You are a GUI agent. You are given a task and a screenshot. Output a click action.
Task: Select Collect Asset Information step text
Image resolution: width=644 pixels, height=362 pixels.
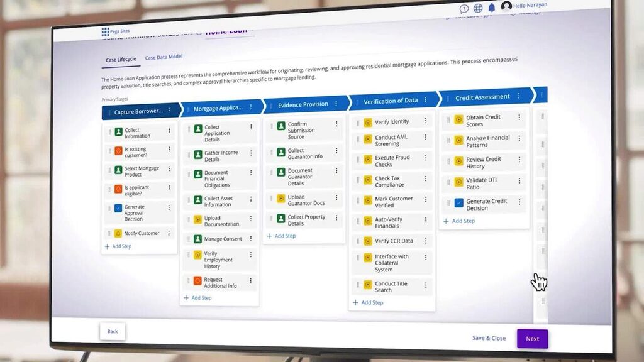218,201
